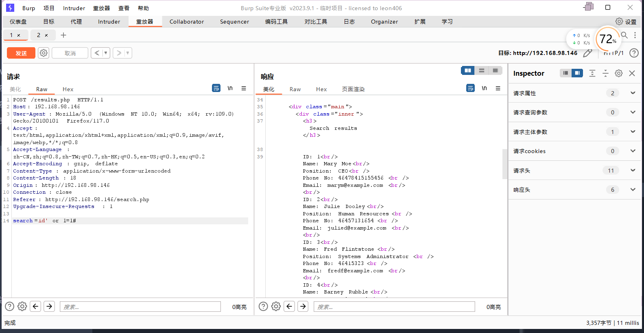Open the Repeater tab search magnifier

(624, 35)
